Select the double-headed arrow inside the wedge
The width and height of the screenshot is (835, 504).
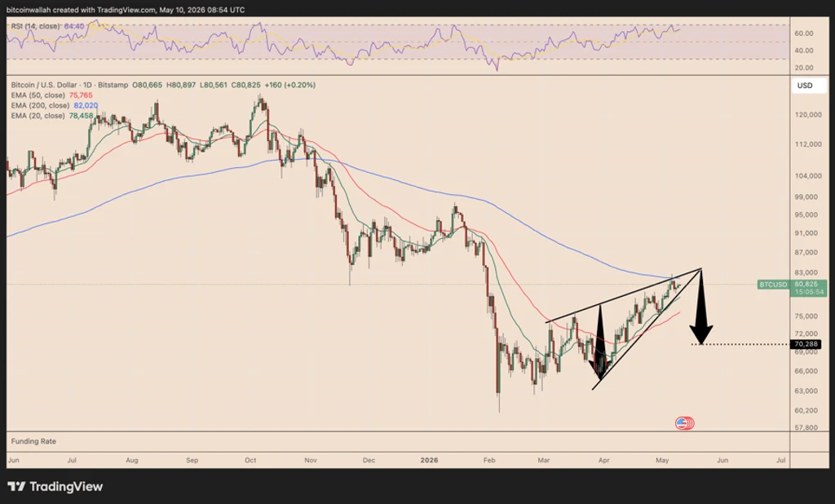click(600, 342)
